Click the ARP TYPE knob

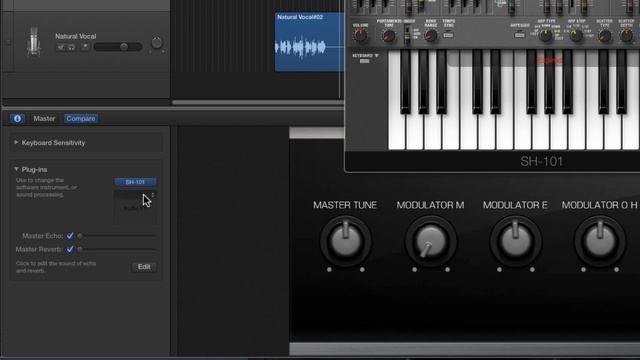[546, 36]
